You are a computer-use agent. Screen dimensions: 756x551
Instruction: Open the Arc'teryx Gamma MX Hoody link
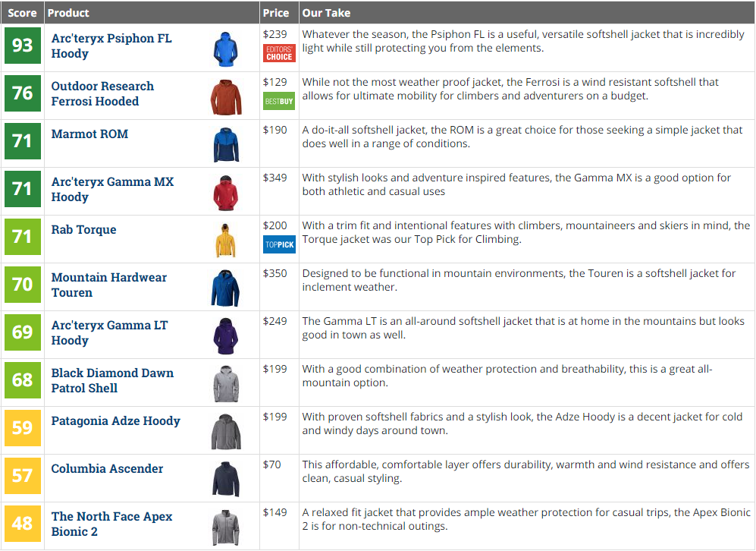[112, 189]
